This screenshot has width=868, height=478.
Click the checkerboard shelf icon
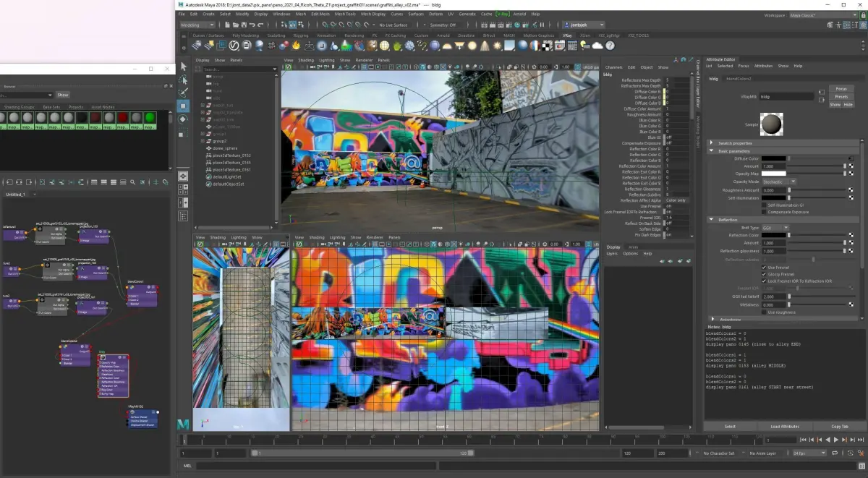click(547, 45)
